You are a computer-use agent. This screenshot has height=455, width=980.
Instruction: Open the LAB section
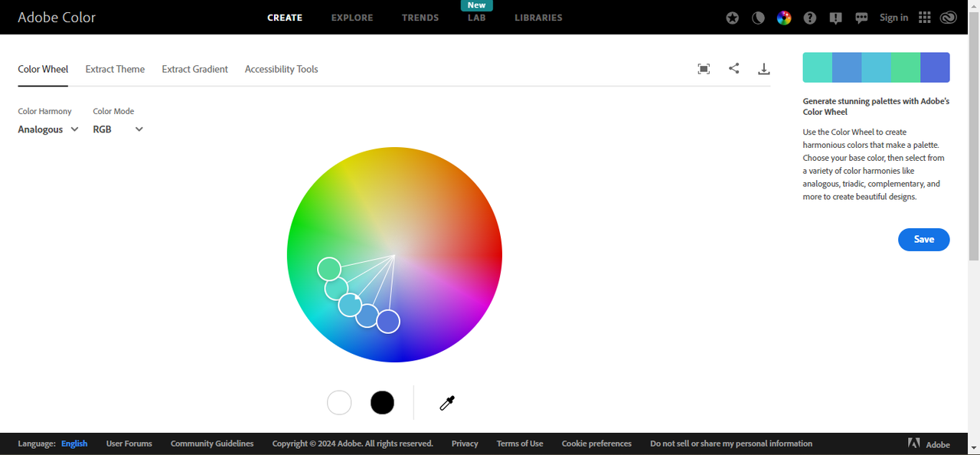476,18
